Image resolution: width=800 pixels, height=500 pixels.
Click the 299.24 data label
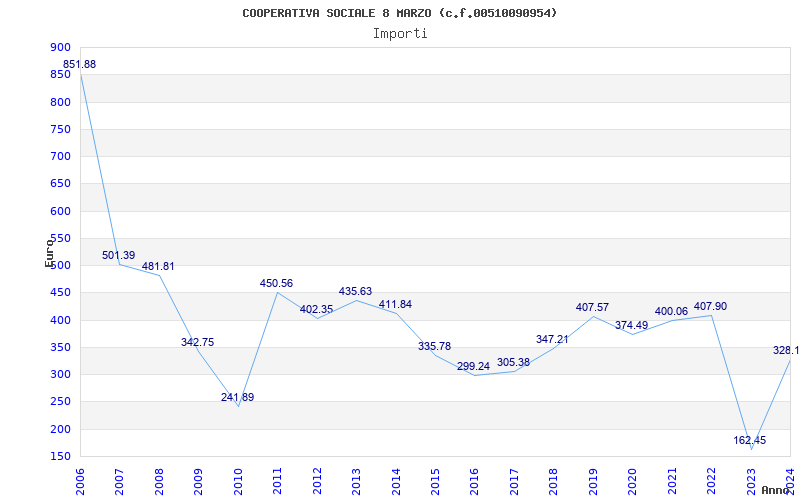click(x=473, y=366)
